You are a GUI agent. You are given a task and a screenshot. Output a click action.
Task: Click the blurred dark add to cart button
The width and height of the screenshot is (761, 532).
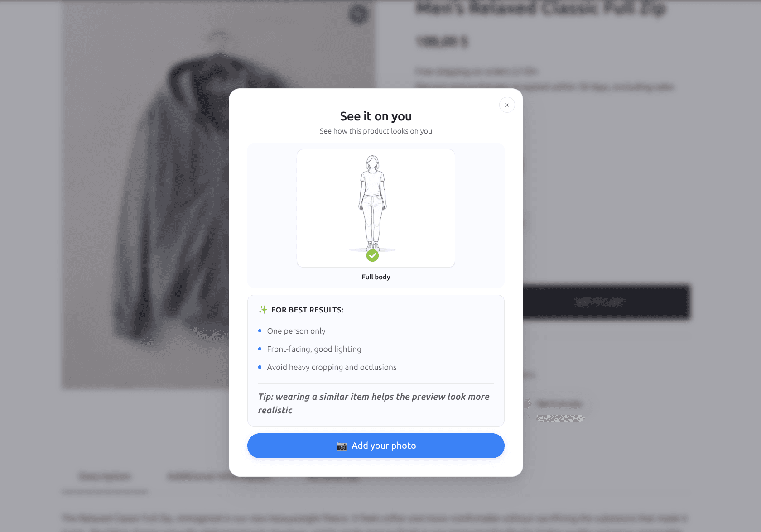606,302
